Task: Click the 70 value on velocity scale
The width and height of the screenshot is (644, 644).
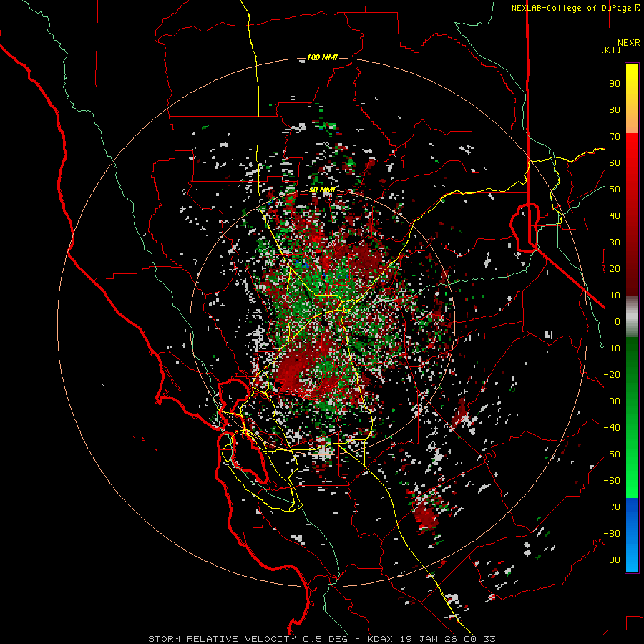Action: tap(615, 137)
